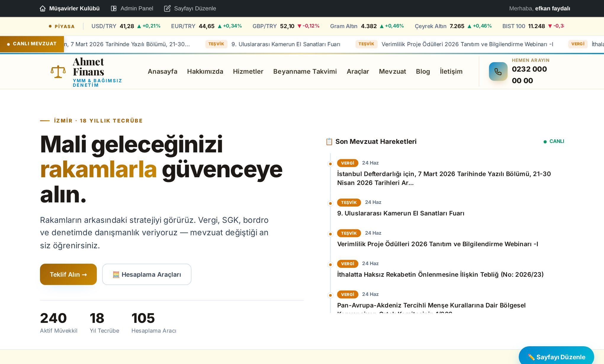Open the İstanbul Defterdarlığı news item in the list
This screenshot has height=364, width=604.
coord(444,178)
